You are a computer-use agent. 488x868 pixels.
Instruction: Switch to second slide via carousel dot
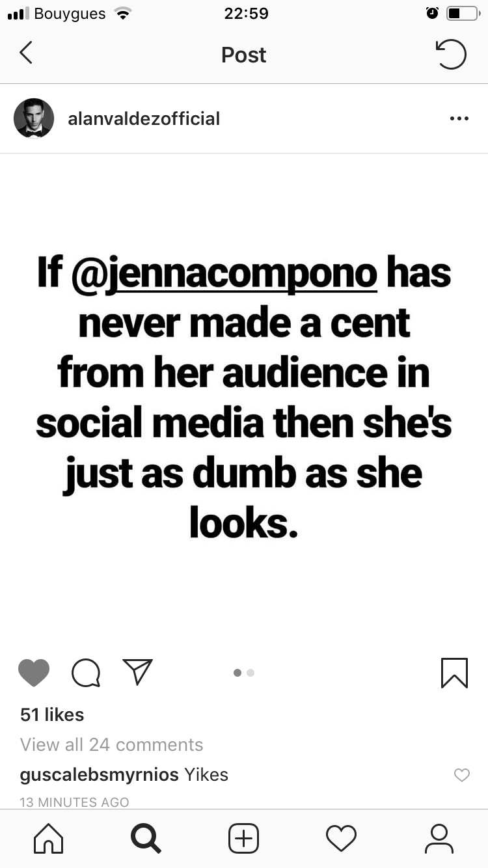251,673
